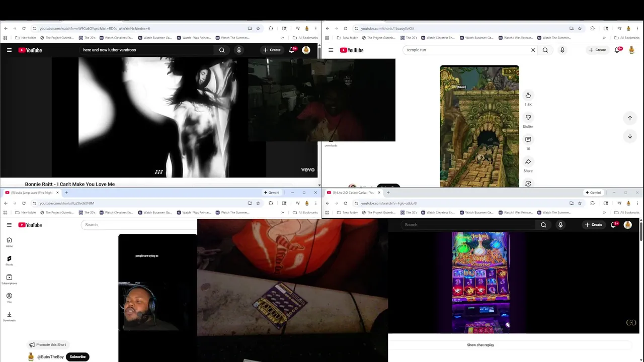
Task: Expand bookmarks overflow chevron in bottom-left browser
Action: (282, 212)
